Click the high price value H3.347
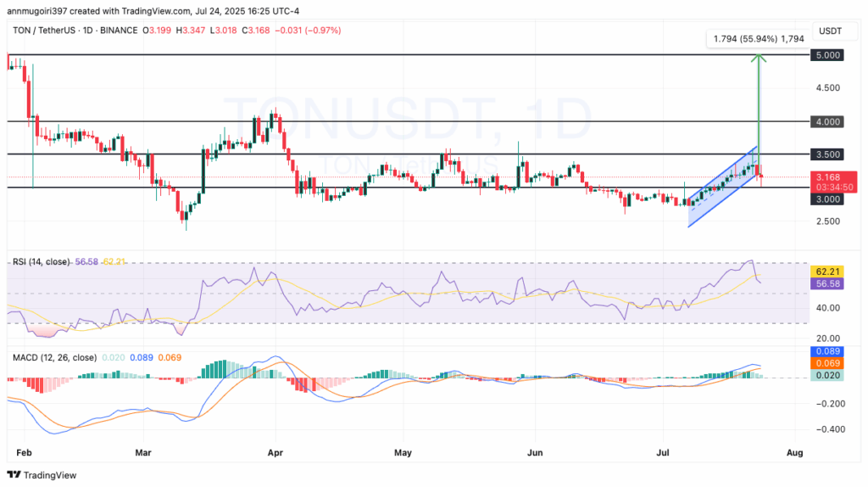 [191, 31]
